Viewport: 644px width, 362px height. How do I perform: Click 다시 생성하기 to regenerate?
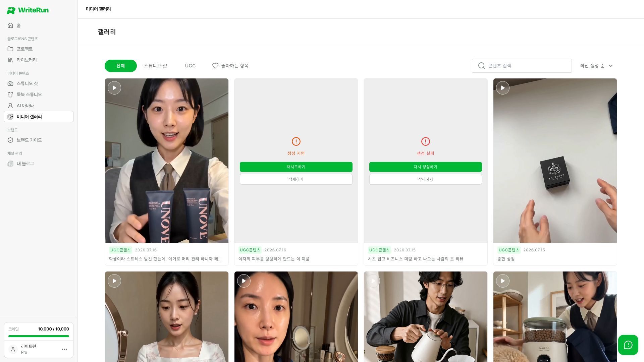click(x=425, y=167)
